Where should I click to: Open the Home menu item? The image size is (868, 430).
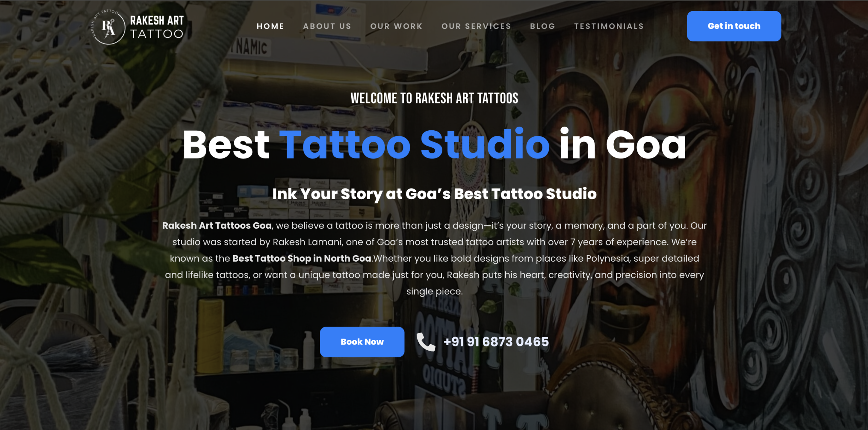point(270,26)
